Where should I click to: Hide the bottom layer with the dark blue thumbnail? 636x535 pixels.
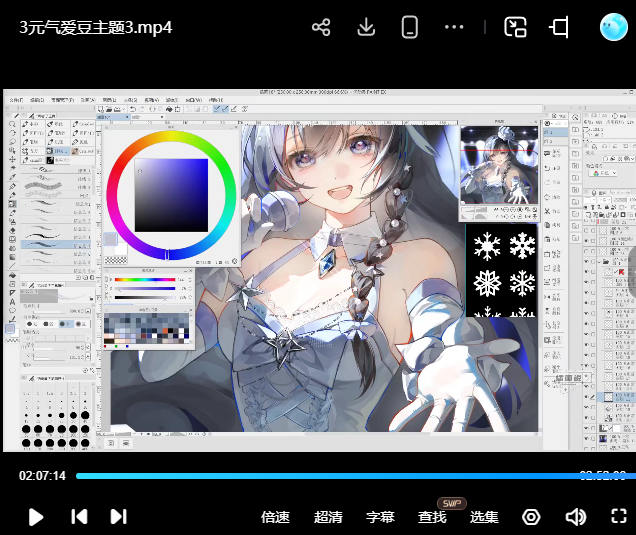point(587,438)
